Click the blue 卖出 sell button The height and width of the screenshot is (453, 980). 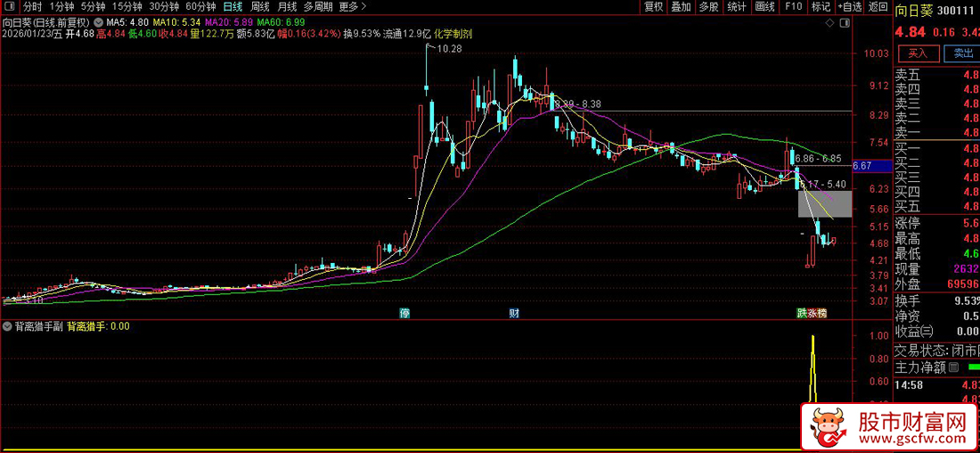961,53
